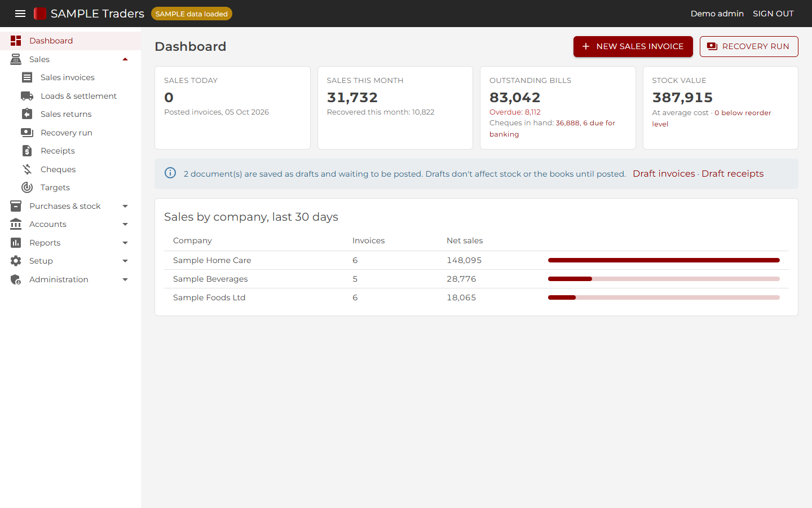The width and height of the screenshot is (812, 508).
Task: Click the Setup gear icon
Action: pyautogui.click(x=16, y=261)
